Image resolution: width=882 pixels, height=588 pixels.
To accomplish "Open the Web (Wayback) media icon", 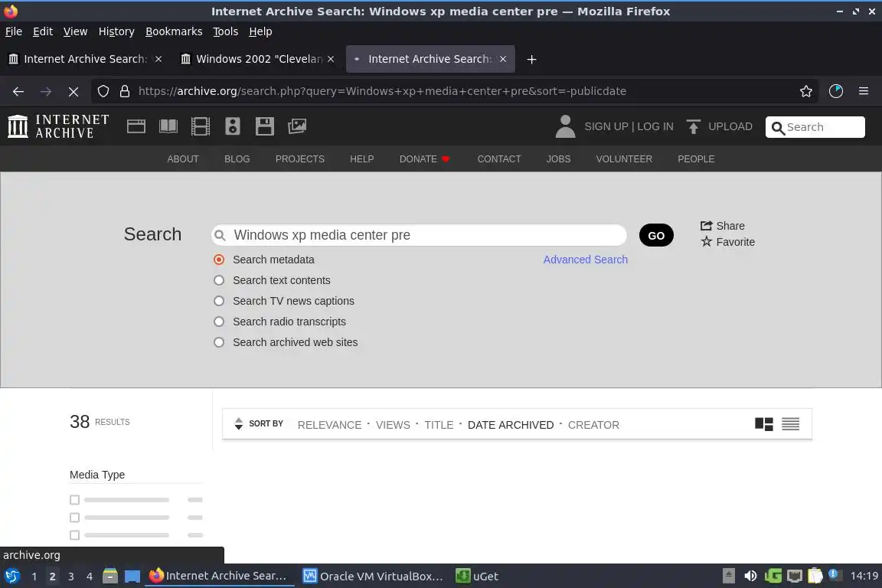I will tap(136, 126).
